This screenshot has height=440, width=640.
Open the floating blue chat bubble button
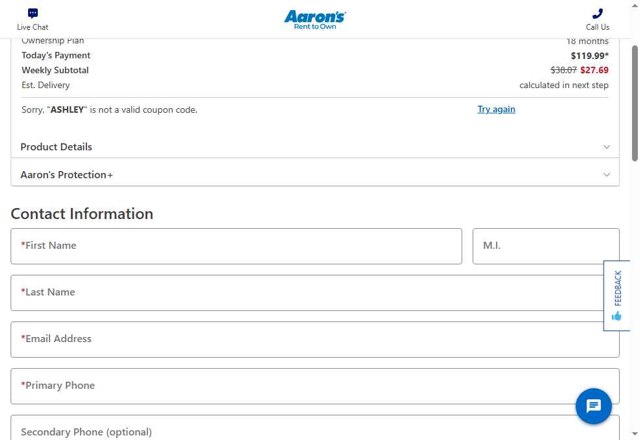(x=593, y=406)
